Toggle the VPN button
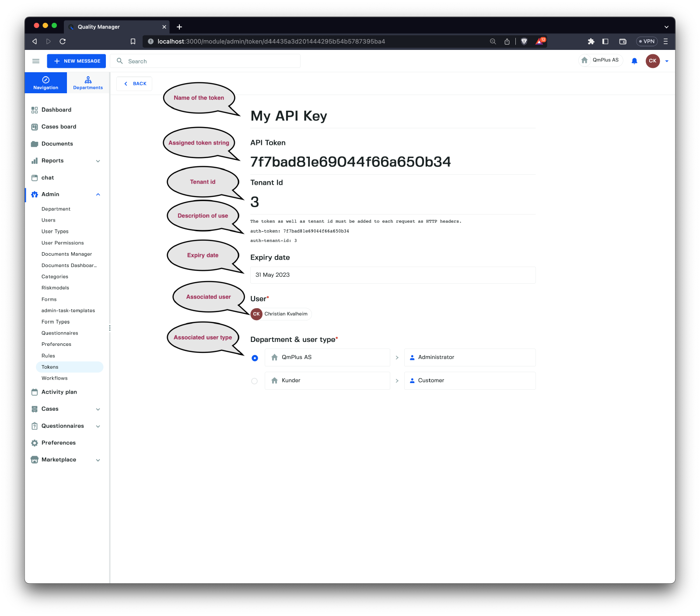700x616 pixels. [647, 41]
